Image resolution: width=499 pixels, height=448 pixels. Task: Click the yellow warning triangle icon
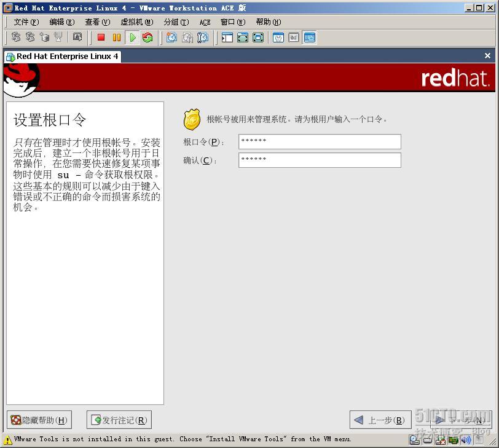coord(7,441)
